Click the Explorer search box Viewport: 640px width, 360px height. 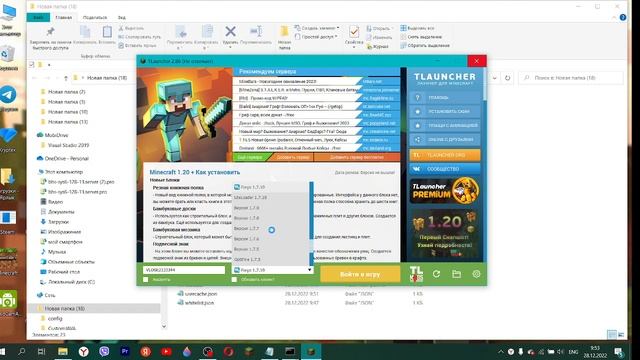pos(571,78)
